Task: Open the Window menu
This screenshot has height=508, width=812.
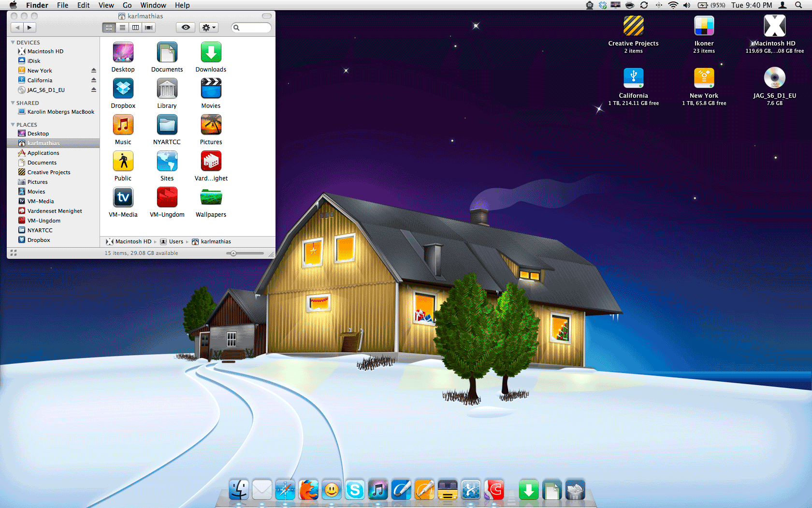Action: pyautogui.click(x=153, y=5)
